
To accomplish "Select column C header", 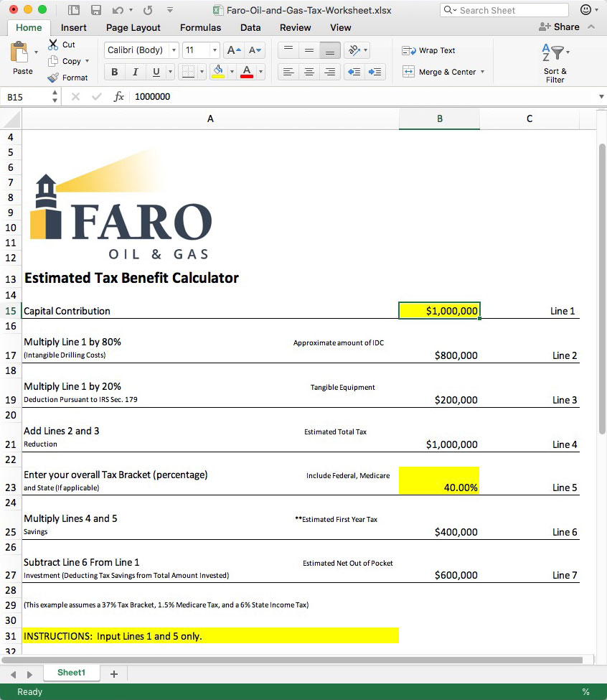I will (530, 118).
